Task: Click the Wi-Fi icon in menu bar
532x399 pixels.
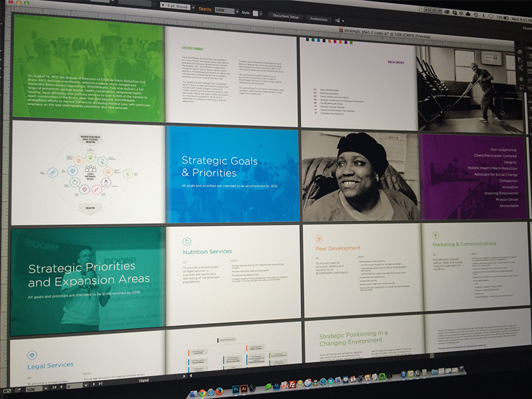Action: (491, 16)
